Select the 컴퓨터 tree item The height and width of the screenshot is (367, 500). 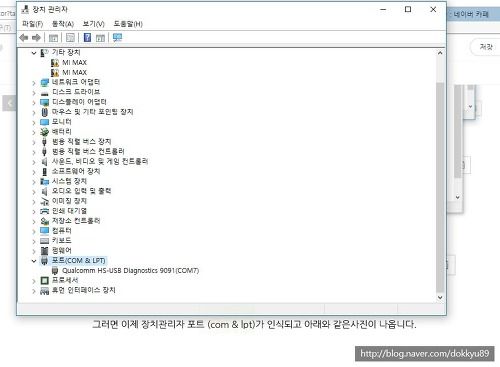(62, 231)
